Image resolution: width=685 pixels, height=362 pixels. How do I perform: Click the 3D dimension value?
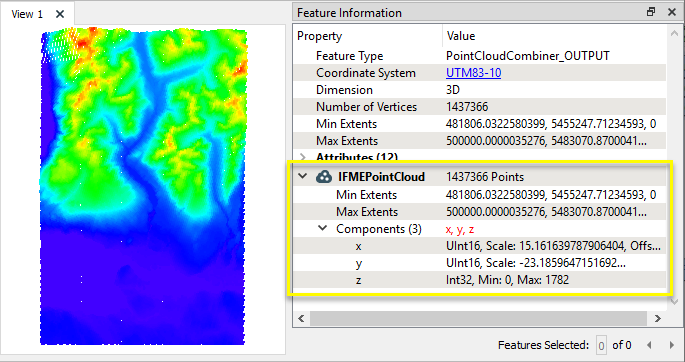point(453,90)
